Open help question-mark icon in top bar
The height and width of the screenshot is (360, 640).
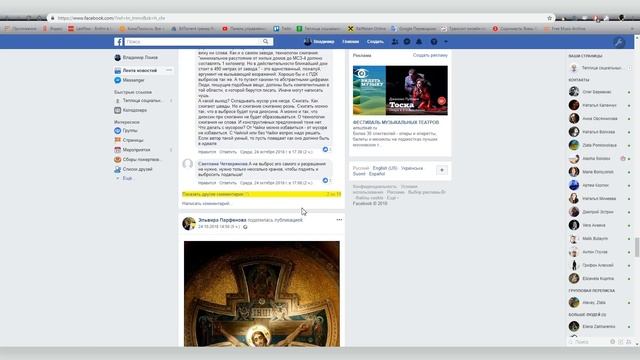434,42
